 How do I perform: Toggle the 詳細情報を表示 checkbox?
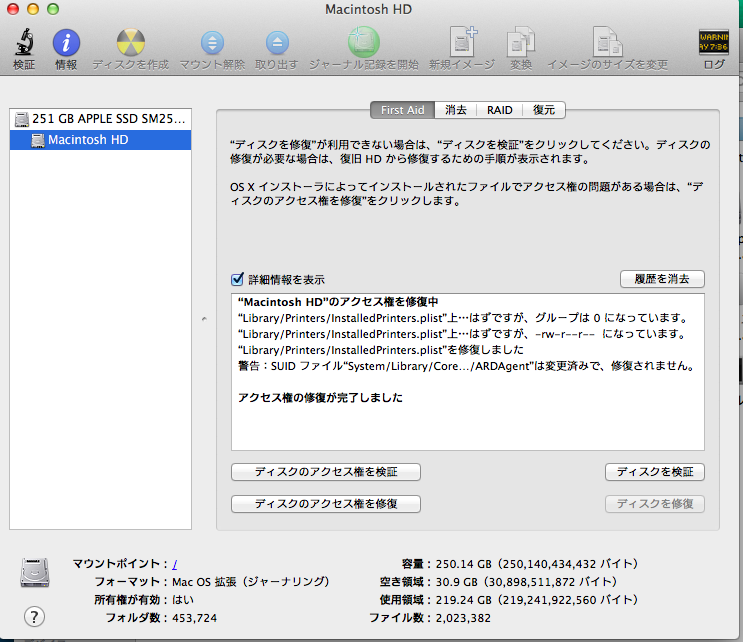(x=237, y=279)
